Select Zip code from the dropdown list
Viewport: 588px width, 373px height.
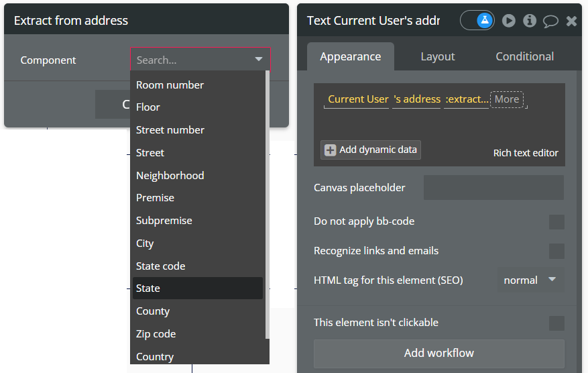tap(156, 334)
